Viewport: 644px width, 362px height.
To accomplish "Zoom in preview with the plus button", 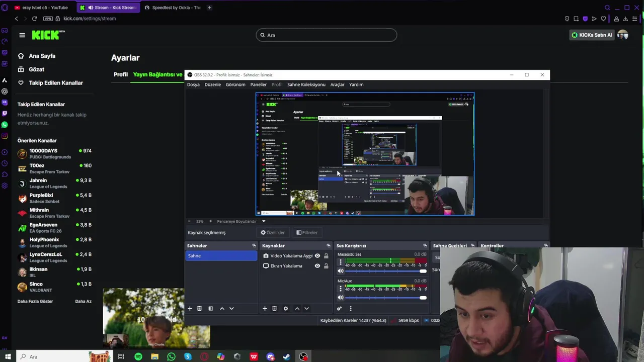I will pos(210,221).
